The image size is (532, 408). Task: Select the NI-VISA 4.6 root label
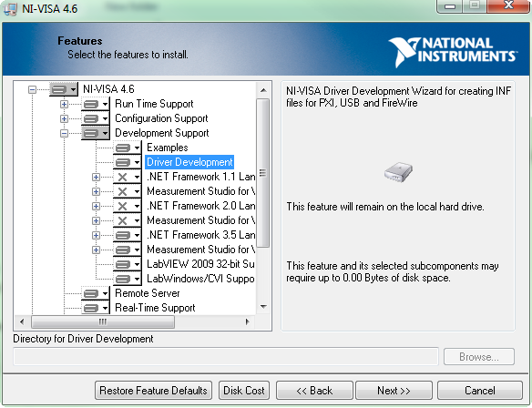tap(108, 89)
